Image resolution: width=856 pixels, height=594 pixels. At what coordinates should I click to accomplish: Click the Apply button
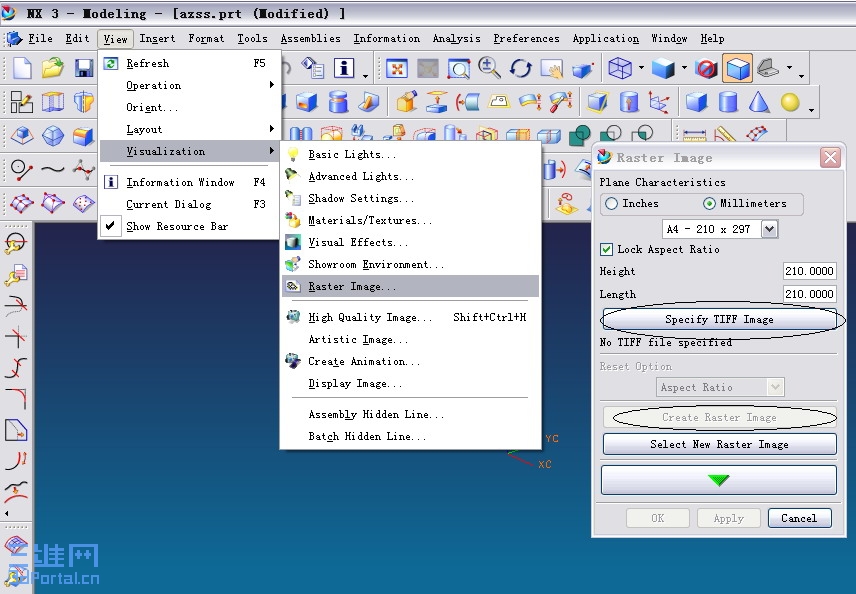(729, 518)
